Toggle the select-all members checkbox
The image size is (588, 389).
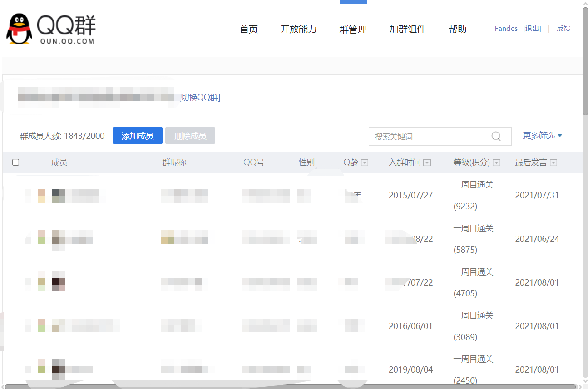point(16,162)
